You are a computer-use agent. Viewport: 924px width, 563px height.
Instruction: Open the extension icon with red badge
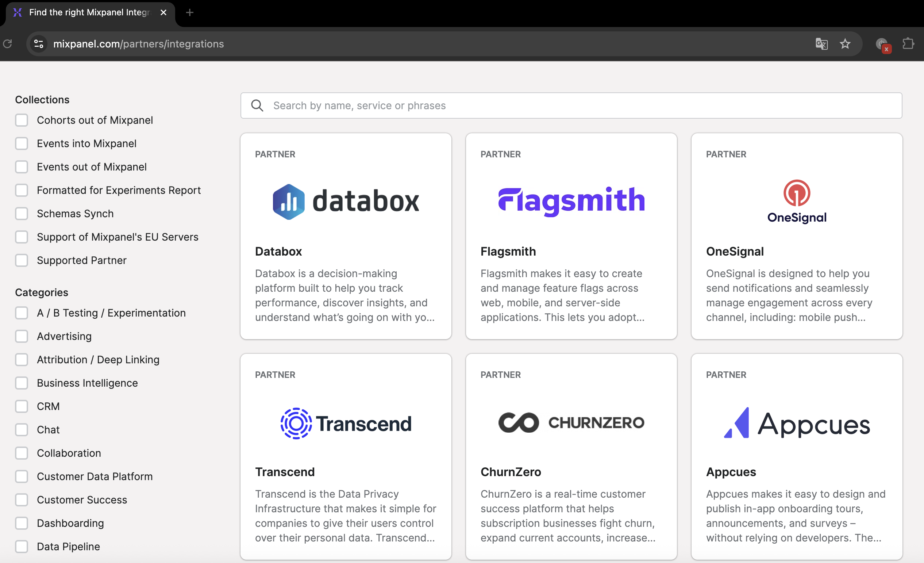point(883,45)
